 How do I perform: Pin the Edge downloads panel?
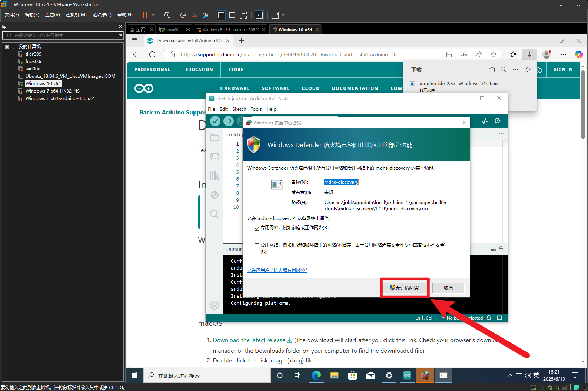click(527, 70)
